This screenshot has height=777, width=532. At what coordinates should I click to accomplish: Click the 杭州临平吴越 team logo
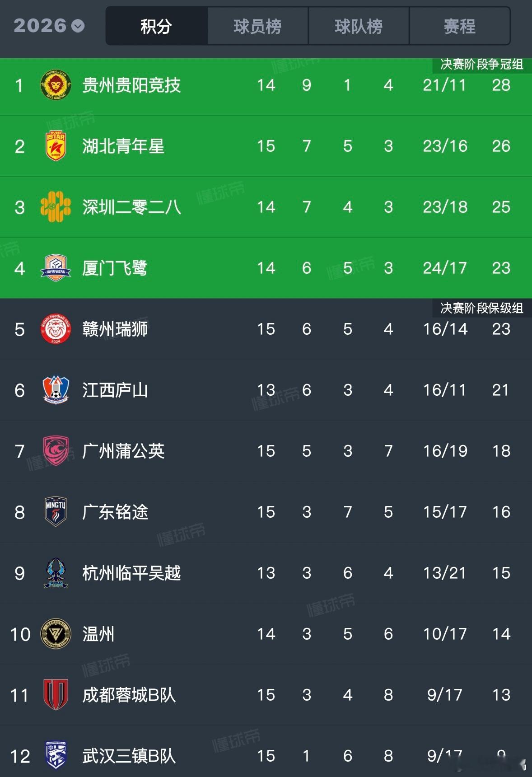(x=56, y=573)
